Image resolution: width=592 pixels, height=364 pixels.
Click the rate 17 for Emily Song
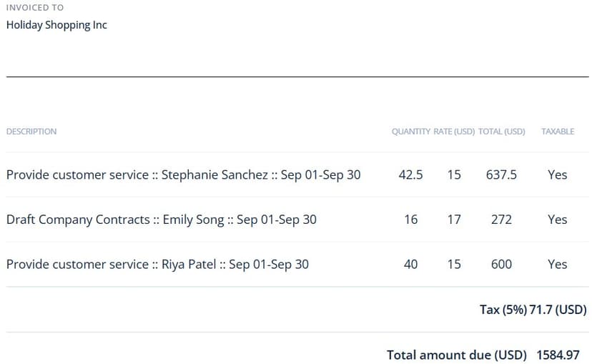coord(454,220)
